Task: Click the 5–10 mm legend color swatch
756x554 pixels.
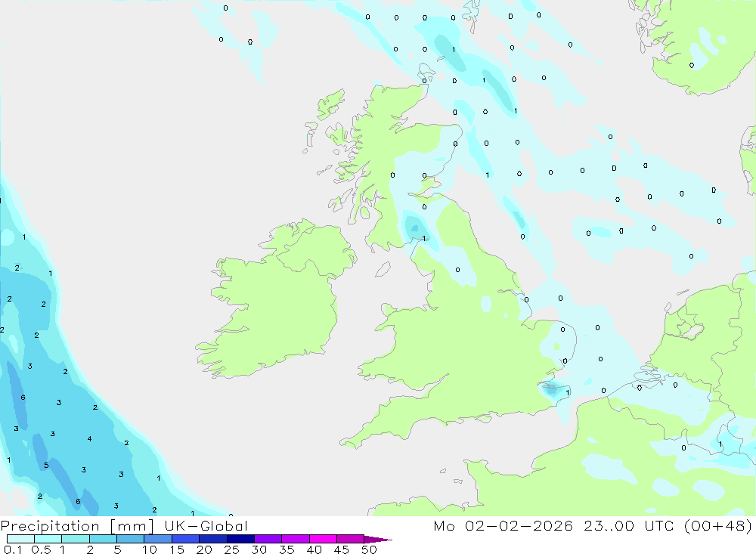Action: click(131, 539)
